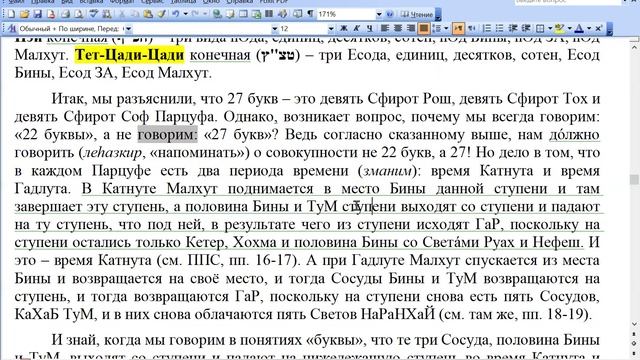The image size is (640, 360).
Task: Open the Styles and Formatting pane
Action: [x=11, y=29]
